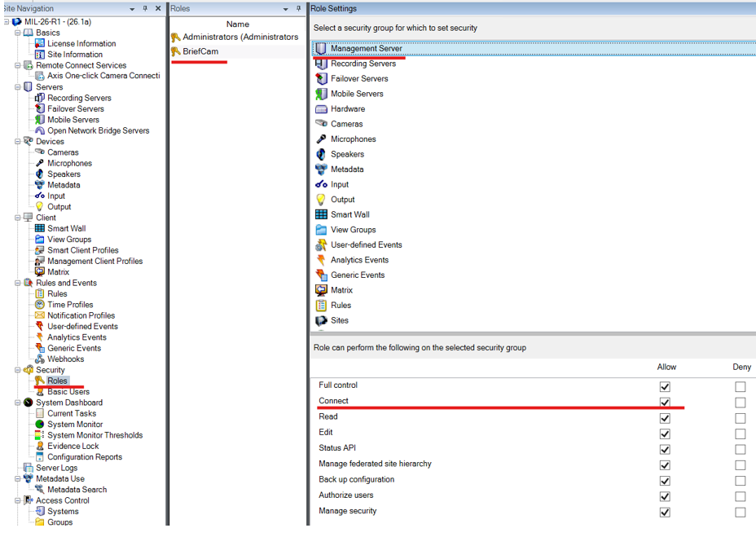756x537 pixels.
Task: Select the Time Profiles clock icon
Action: pos(40,305)
